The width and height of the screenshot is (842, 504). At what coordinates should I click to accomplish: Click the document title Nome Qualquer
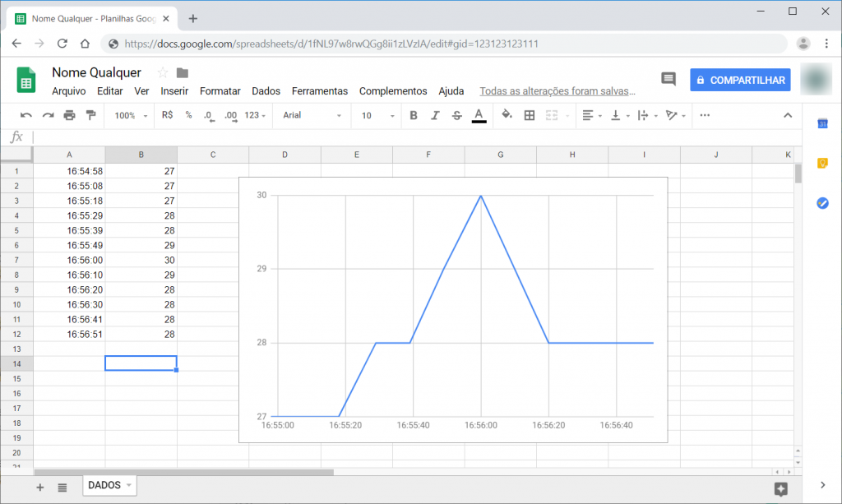click(97, 72)
